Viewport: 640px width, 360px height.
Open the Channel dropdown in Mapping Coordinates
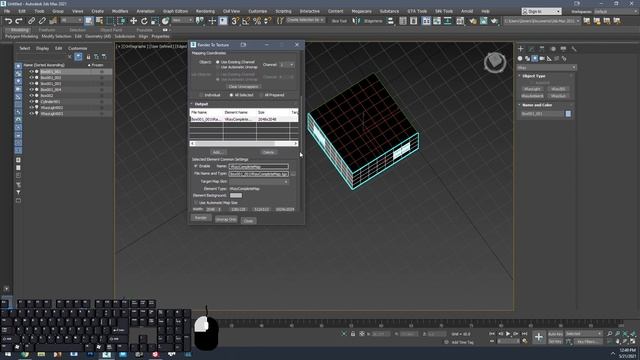pyautogui.click(x=287, y=64)
